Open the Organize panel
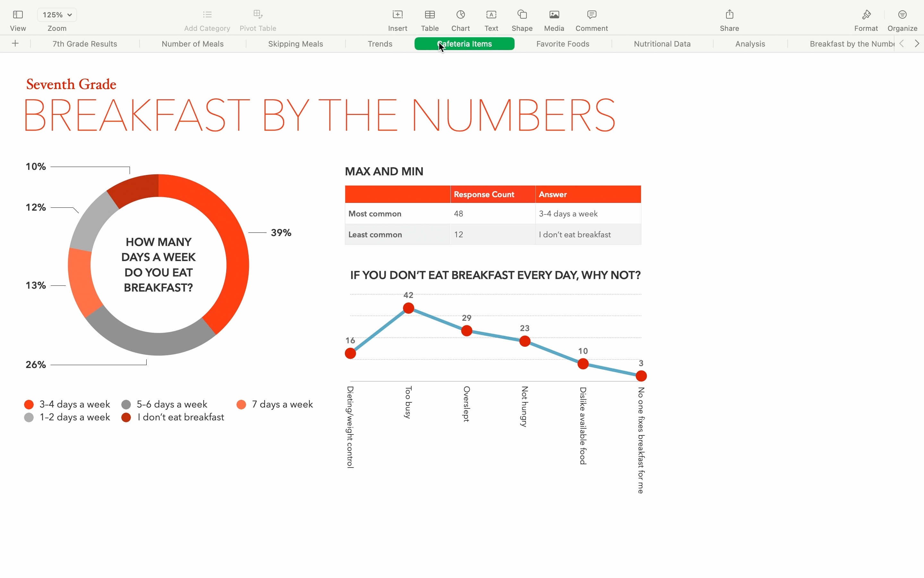924x578 pixels. tap(902, 15)
